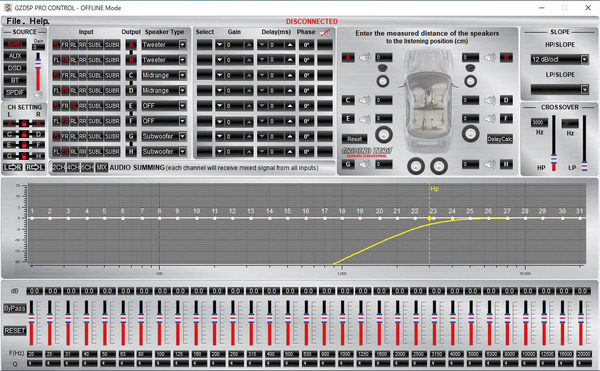
Task: Mute speaker H in distance panel
Action: click(489, 165)
